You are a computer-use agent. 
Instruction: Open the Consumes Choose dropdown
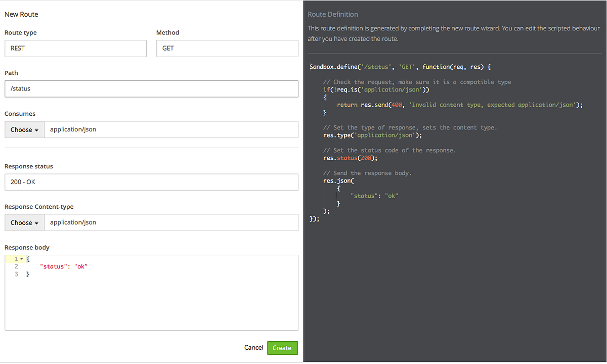[24, 129]
